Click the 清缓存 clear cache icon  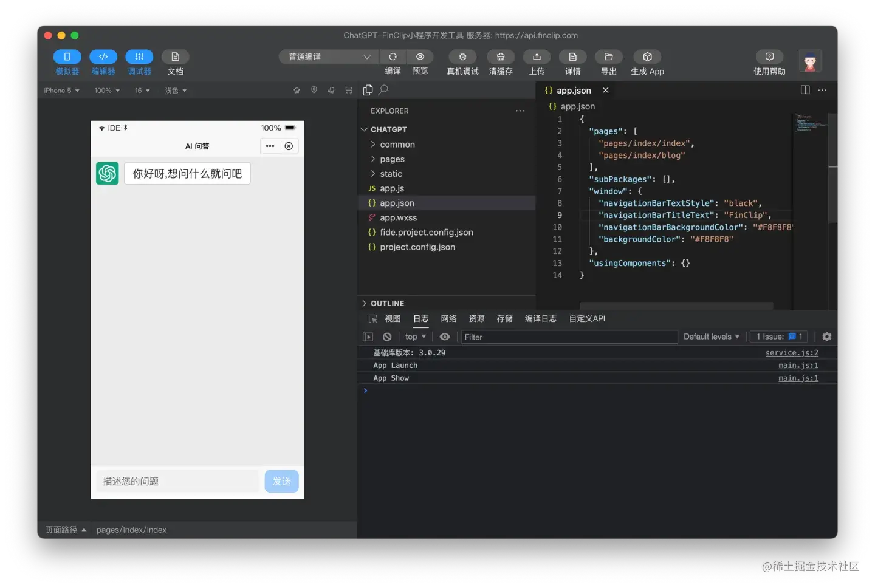point(501,56)
